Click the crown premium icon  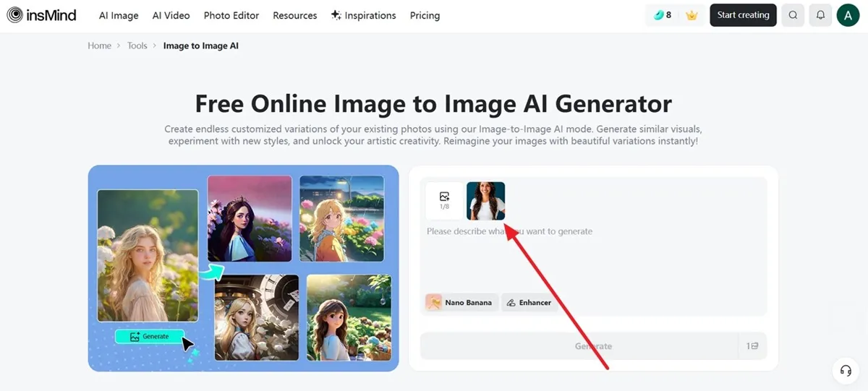click(x=692, y=15)
